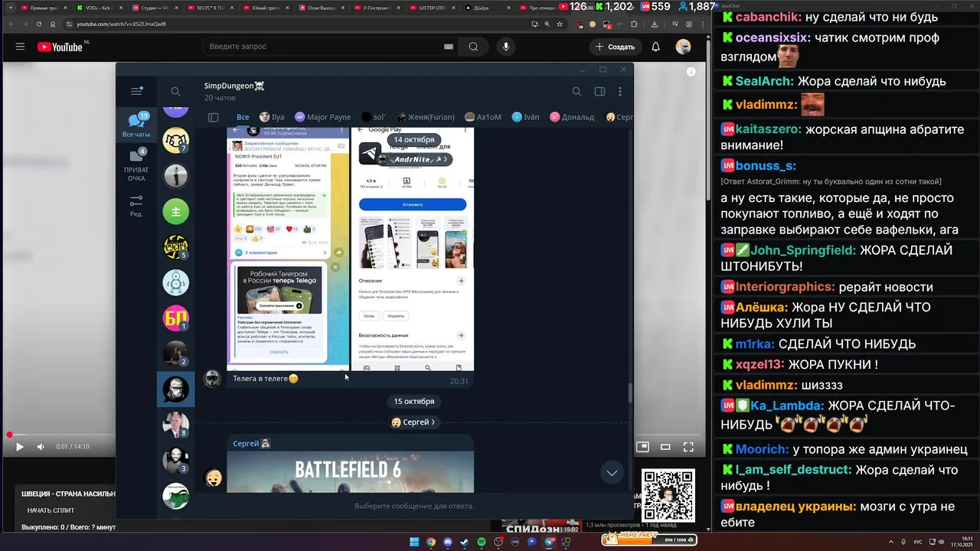Open Chrome tab search dropdown arrow
This screenshot has height=551, width=980.
click(x=10, y=8)
